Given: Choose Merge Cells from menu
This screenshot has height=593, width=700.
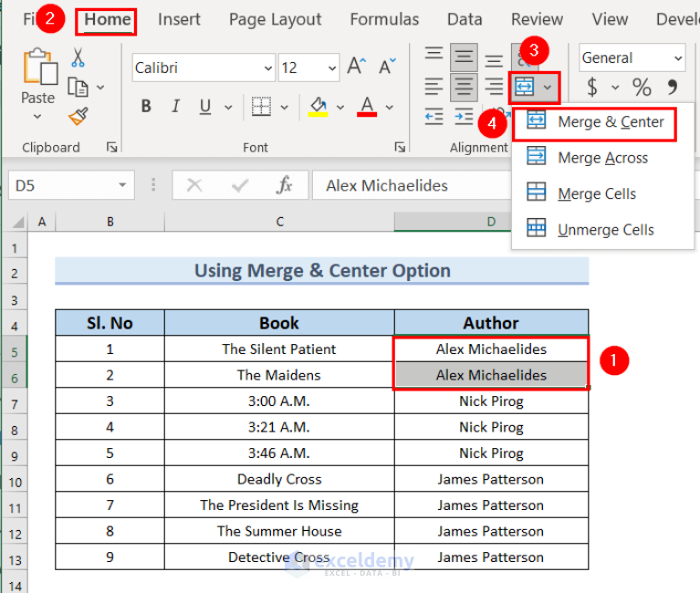Looking at the screenshot, I should pyautogui.click(x=602, y=193).
